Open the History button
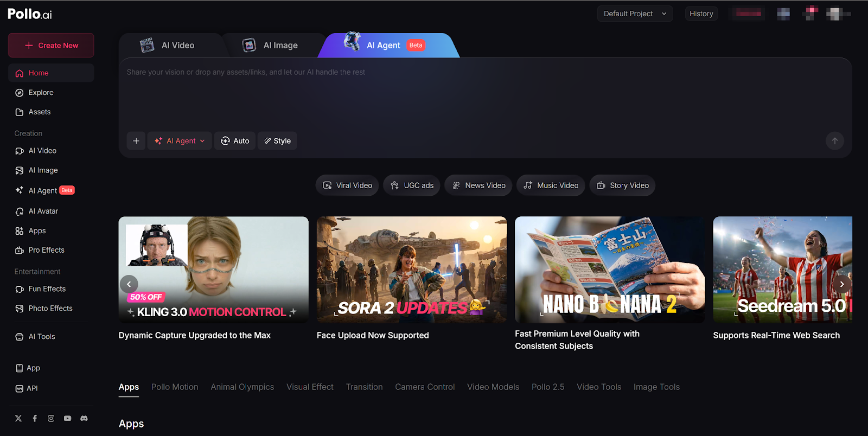Viewport: 868px width, 436px height. [701, 14]
